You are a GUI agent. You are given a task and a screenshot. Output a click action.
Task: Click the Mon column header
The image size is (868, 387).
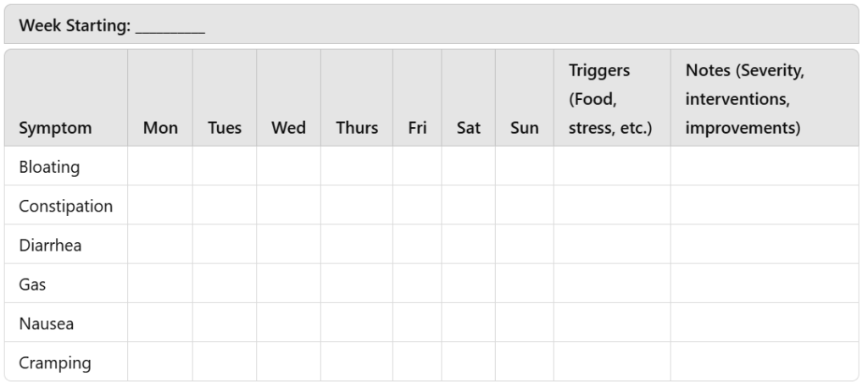[160, 128]
